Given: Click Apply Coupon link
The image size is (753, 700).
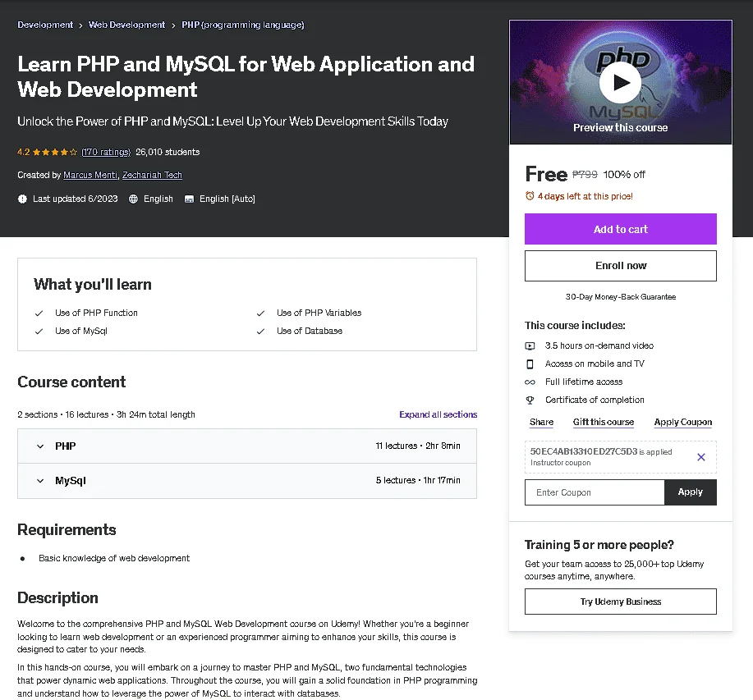Looking at the screenshot, I should coord(683,422).
